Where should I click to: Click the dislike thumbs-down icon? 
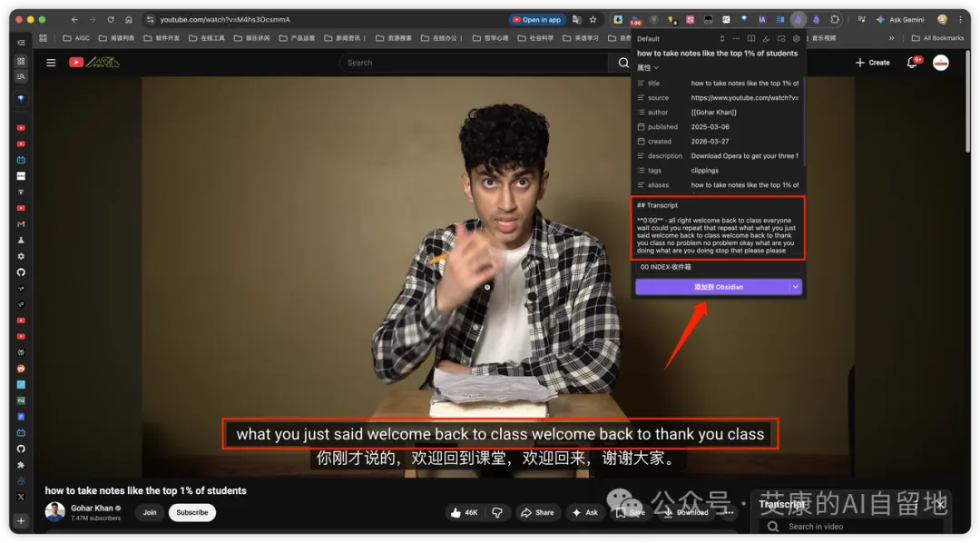click(x=496, y=512)
